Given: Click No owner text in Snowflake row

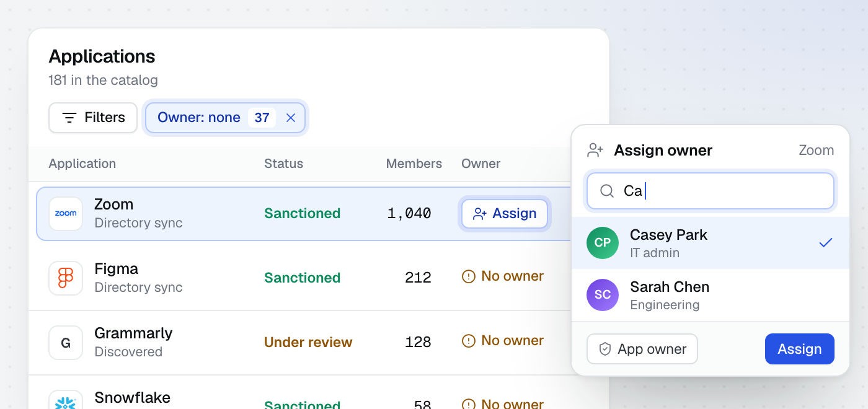Looking at the screenshot, I should point(513,403).
